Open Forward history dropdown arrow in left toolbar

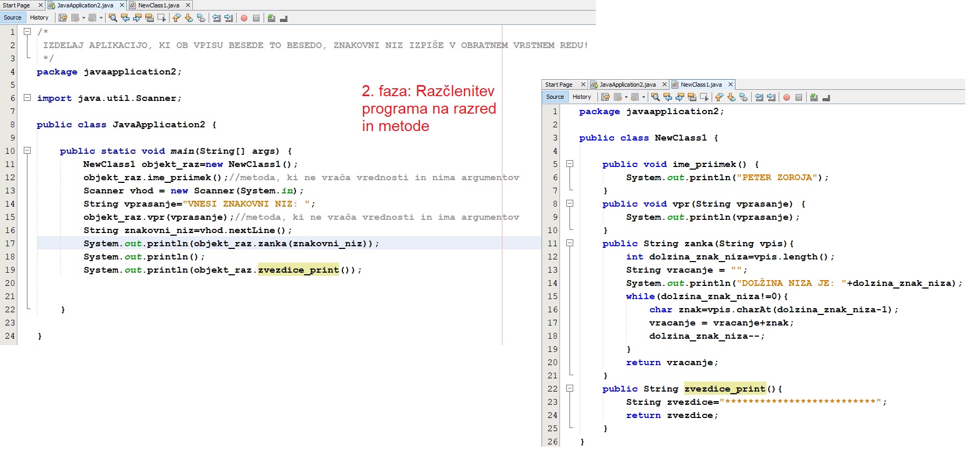(x=101, y=18)
